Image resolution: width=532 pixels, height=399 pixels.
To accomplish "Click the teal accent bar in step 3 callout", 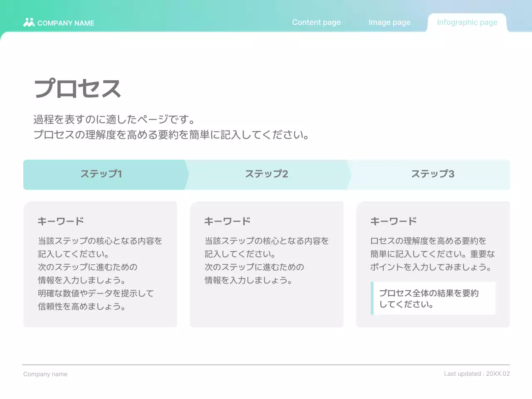I will pyautogui.click(x=372, y=298).
